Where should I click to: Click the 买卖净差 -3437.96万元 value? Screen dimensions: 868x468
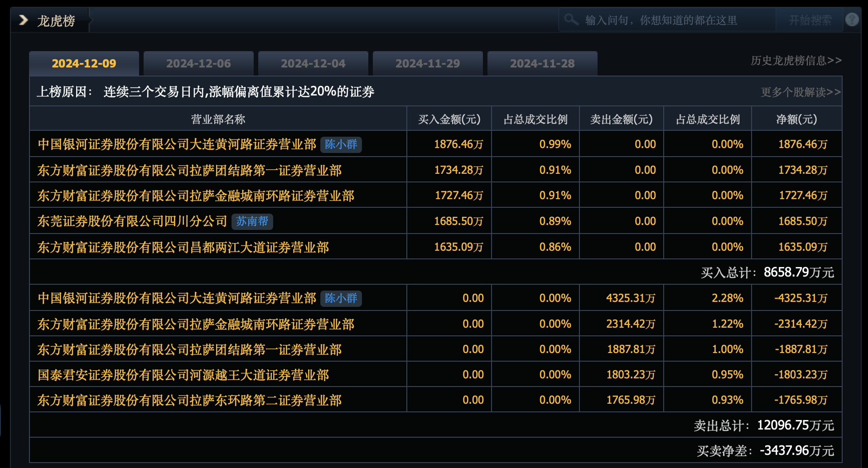point(766,451)
